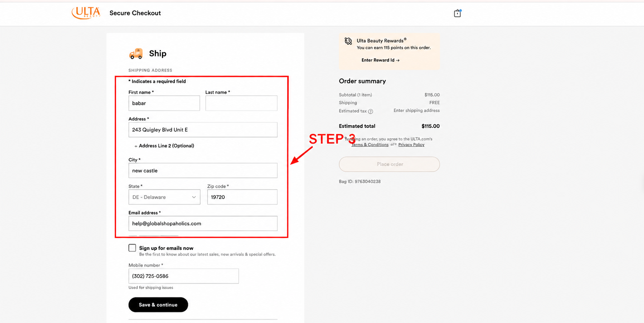Click the empty Last name field
Image resolution: width=644 pixels, height=323 pixels.
[x=241, y=103]
